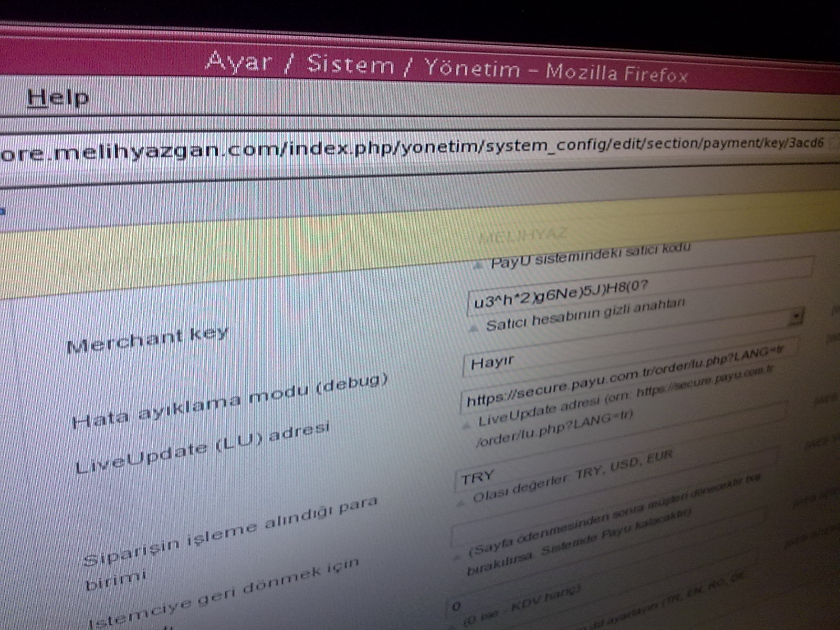
Task: Click the hint arrow icon beside 'Satıcı hesabının'
Action: coord(475,328)
